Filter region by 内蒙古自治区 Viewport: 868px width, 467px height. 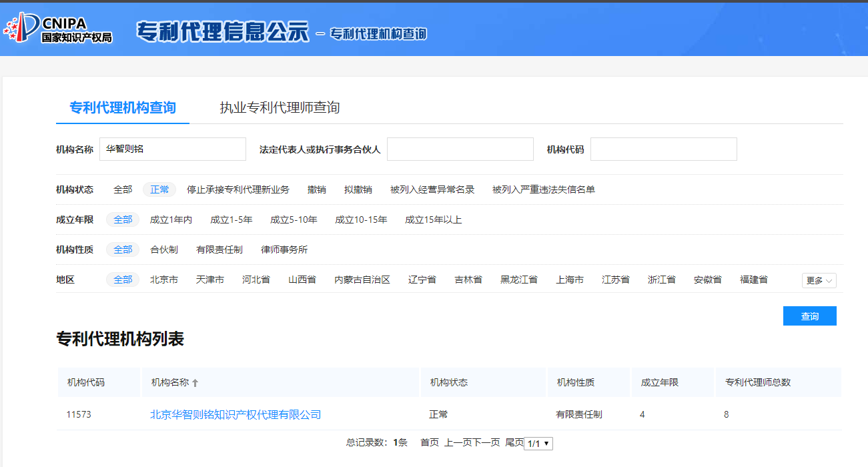tap(362, 280)
